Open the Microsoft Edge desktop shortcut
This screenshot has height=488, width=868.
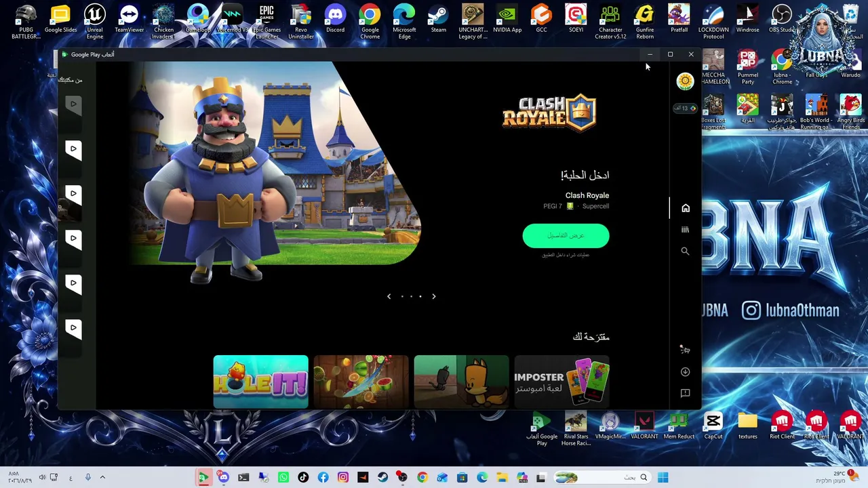click(404, 22)
